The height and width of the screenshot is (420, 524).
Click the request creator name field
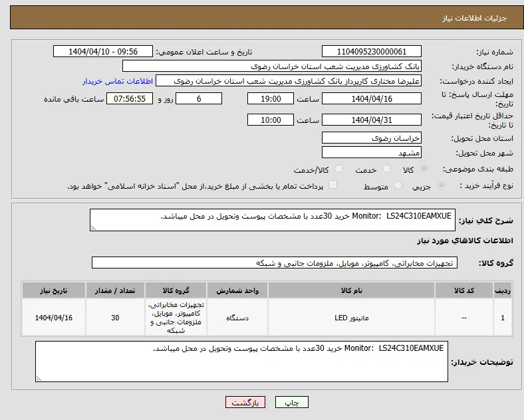(x=289, y=81)
